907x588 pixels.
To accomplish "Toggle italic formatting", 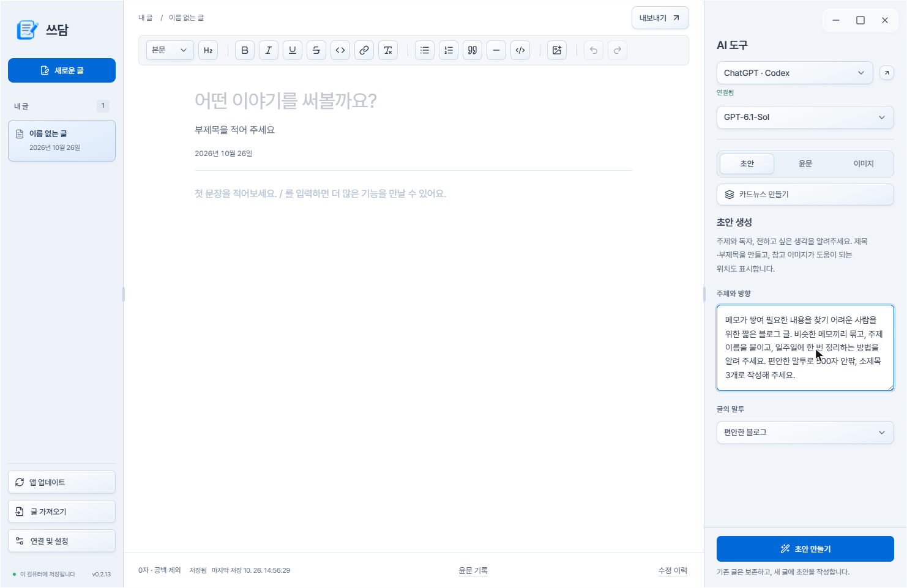I will tap(269, 50).
